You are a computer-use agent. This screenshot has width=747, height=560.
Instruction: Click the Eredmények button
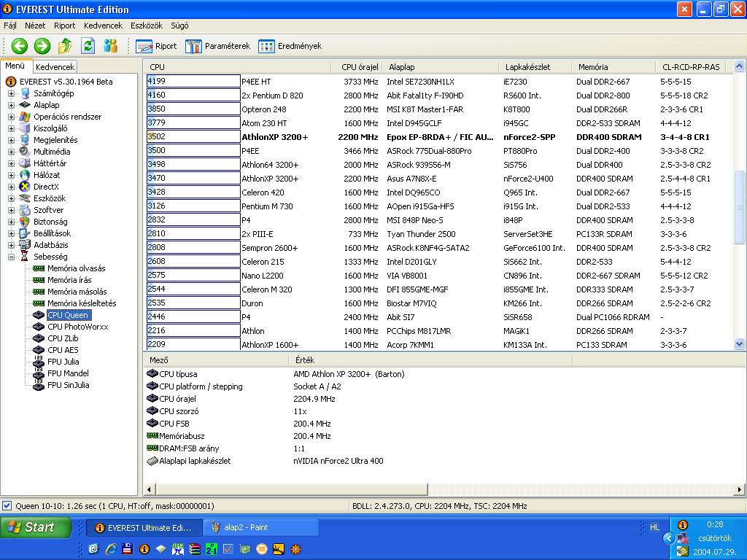290,46
